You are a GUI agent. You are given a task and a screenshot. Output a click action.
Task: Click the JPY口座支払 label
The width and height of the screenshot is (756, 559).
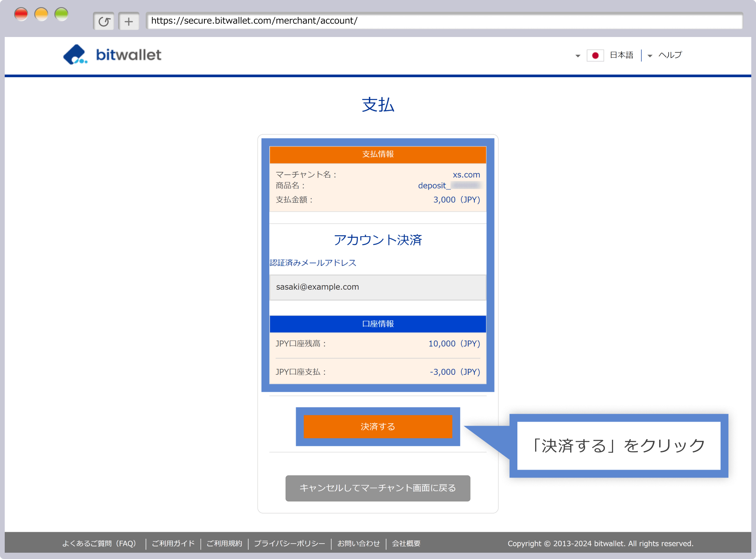(x=301, y=372)
